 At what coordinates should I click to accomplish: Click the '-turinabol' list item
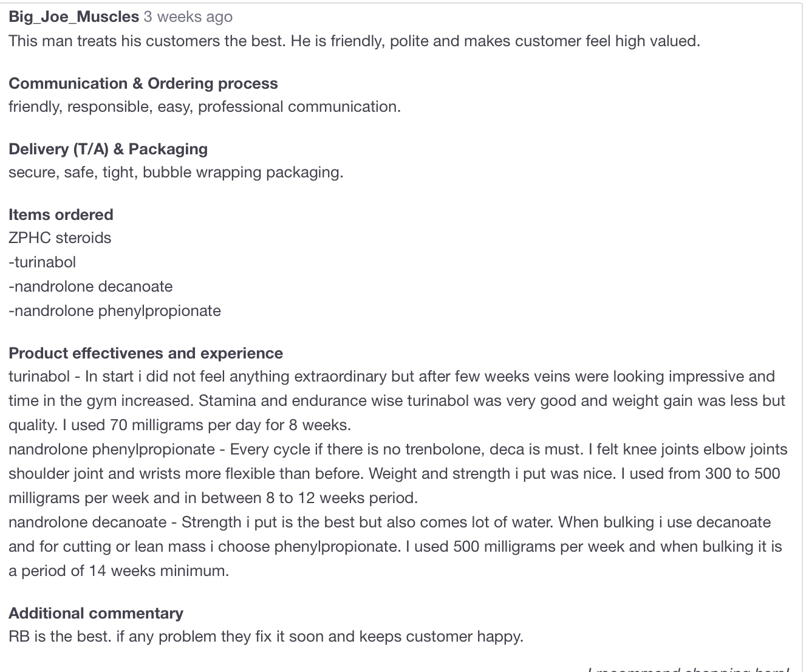pos(42,262)
